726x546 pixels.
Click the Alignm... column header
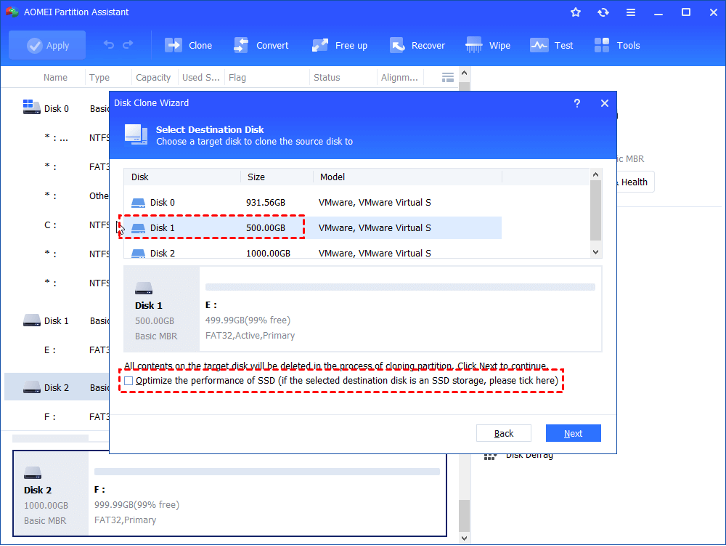click(x=399, y=78)
